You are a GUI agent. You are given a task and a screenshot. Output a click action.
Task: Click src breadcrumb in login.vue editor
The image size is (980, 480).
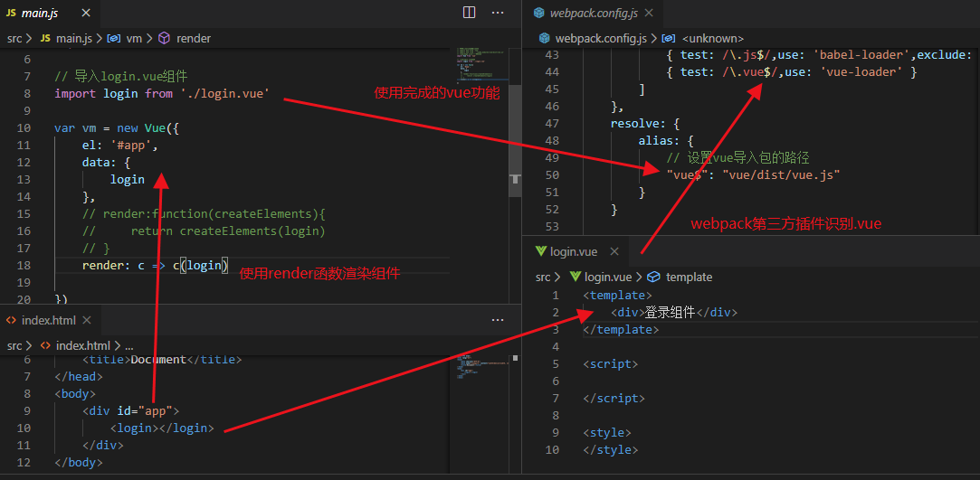coord(543,277)
